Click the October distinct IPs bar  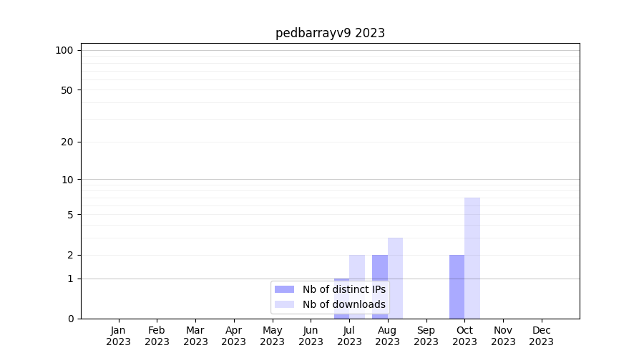point(457,286)
